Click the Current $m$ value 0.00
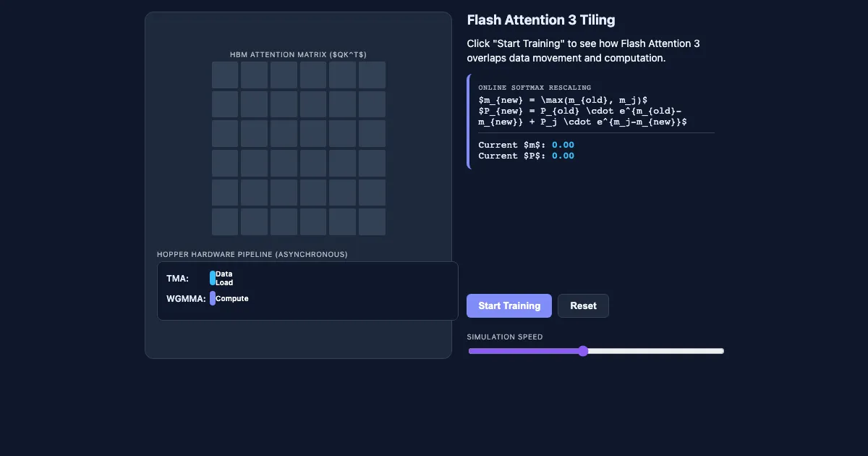 click(563, 145)
